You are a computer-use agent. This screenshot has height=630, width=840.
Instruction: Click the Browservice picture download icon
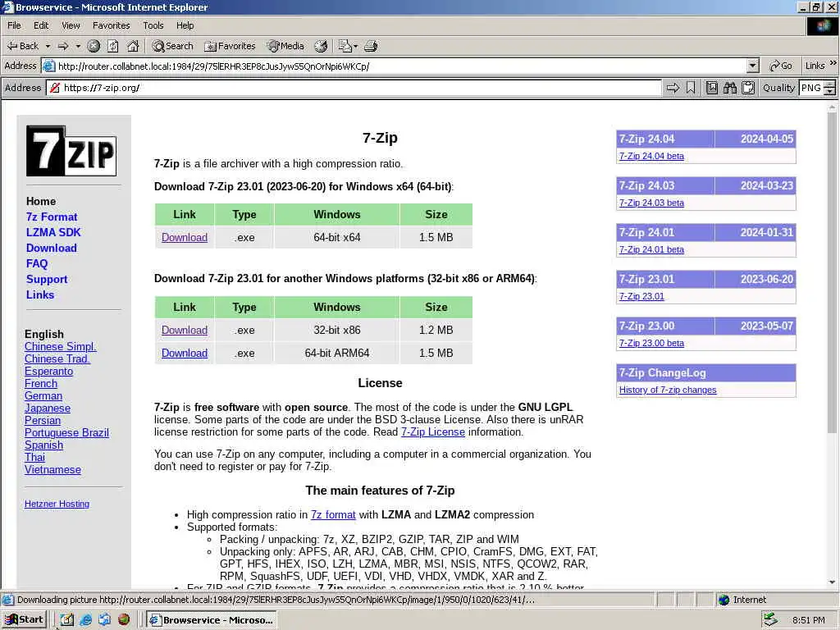pos(711,88)
